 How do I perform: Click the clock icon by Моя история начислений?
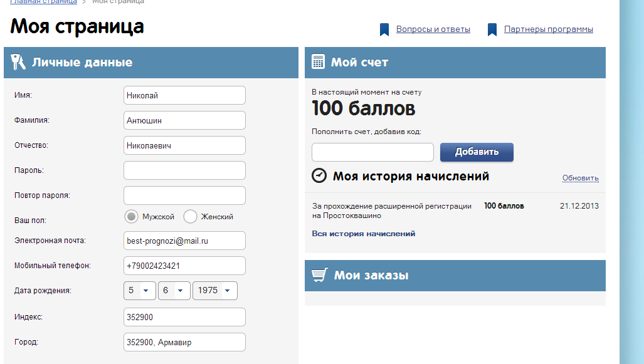[x=319, y=175]
